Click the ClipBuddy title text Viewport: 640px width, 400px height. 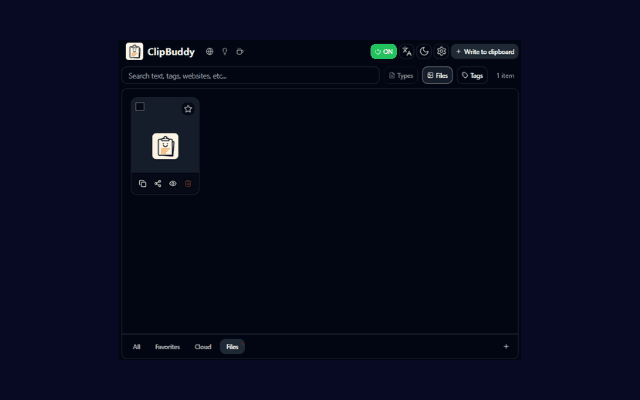click(x=171, y=52)
